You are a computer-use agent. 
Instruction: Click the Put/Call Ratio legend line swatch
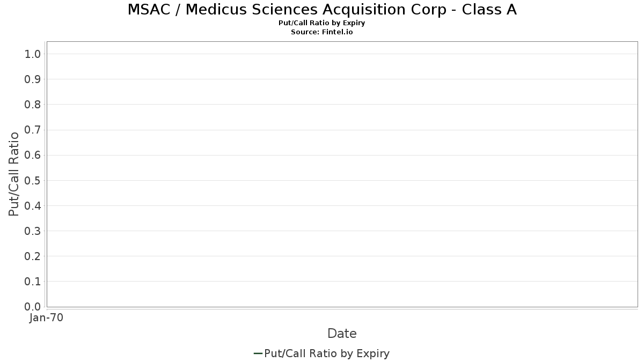(258, 353)
